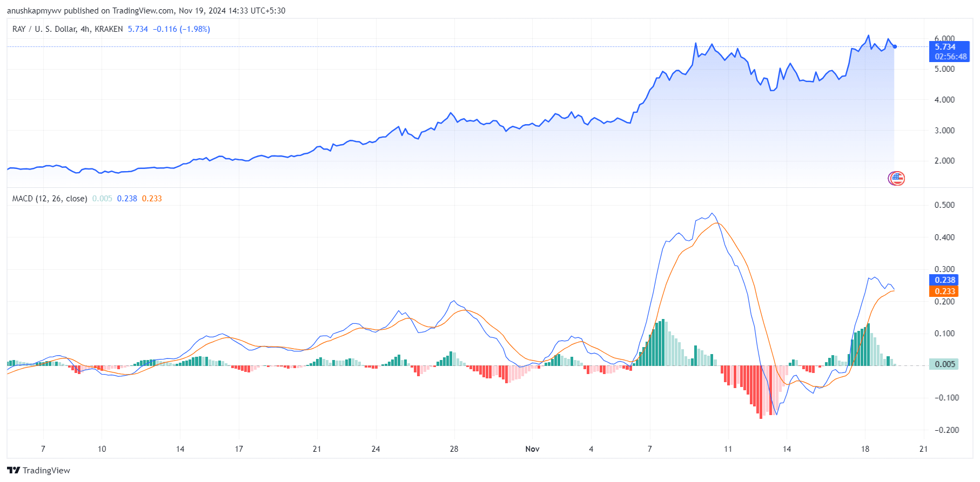Viewport: 980px width, 482px height.
Task: Click the MACD (12, 26, close) indicator label
Action: point(50,199)
